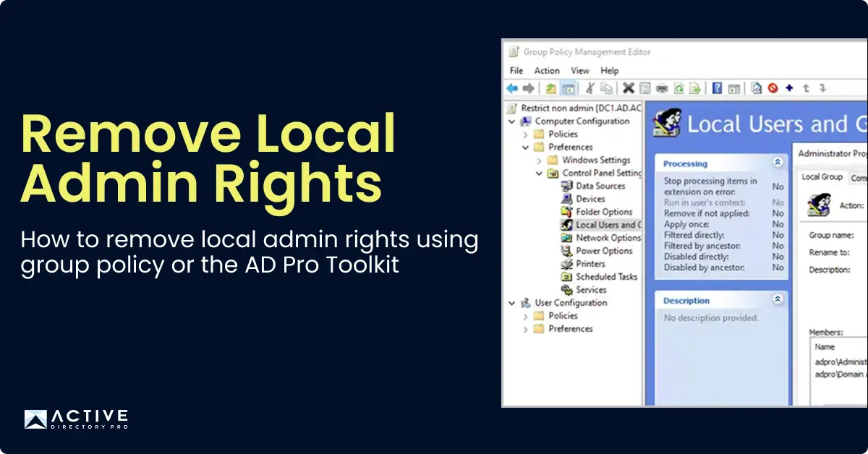
Task: Click the blue plus Add item icon
Action: click(789, 88)
